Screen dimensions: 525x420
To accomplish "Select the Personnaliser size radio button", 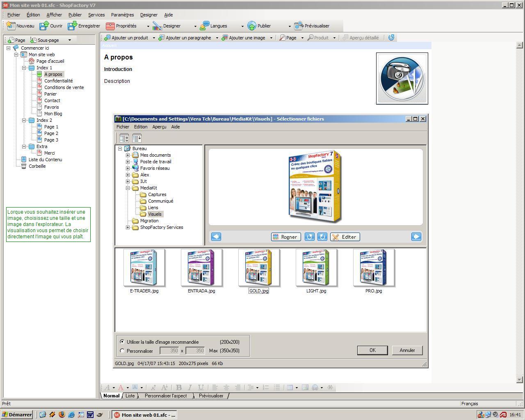I will click(122, 351).
